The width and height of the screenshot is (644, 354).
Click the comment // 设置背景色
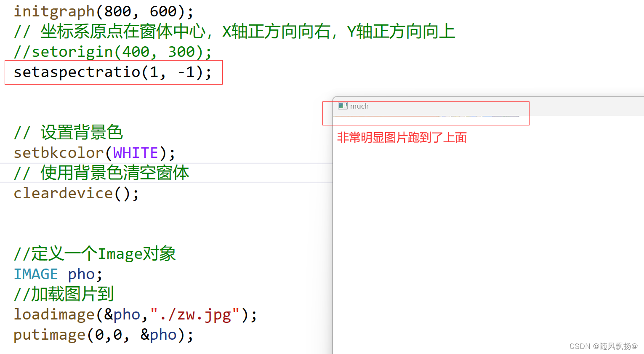68,133
